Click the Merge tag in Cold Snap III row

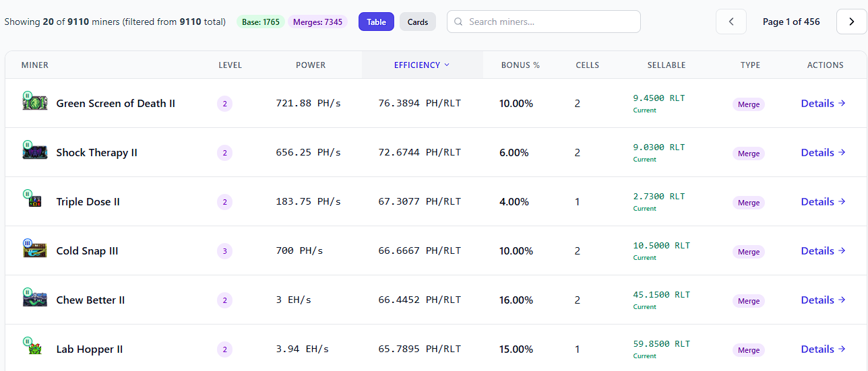pos(749,252)
